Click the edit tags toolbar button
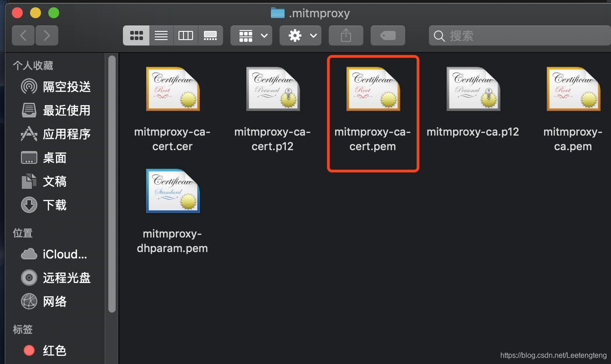 [x=388, y=35]
